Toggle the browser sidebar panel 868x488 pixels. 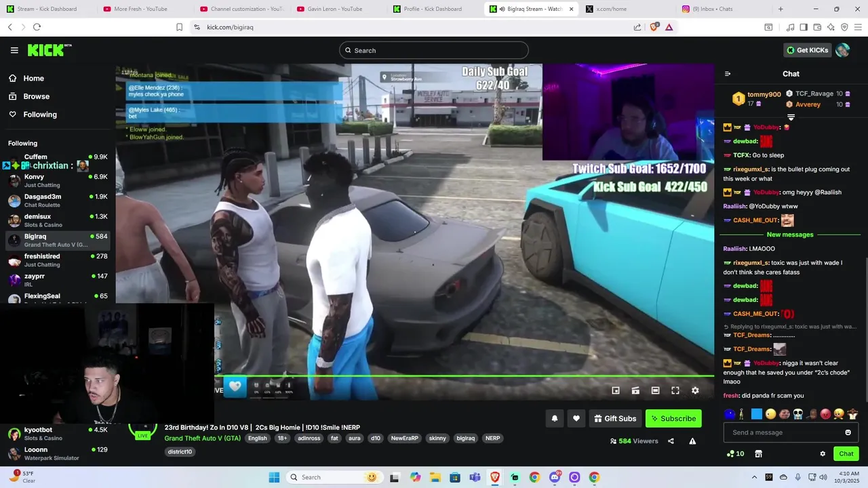point(804,27)
